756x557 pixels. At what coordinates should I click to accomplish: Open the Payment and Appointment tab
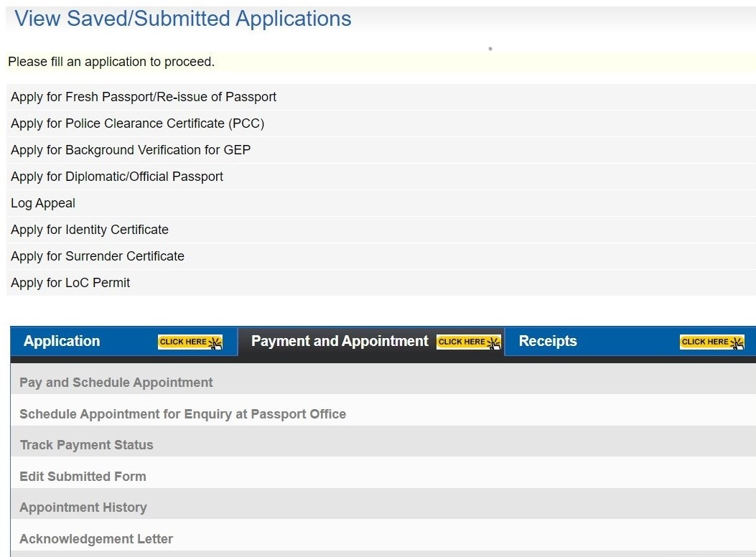(x=340, y=342)
